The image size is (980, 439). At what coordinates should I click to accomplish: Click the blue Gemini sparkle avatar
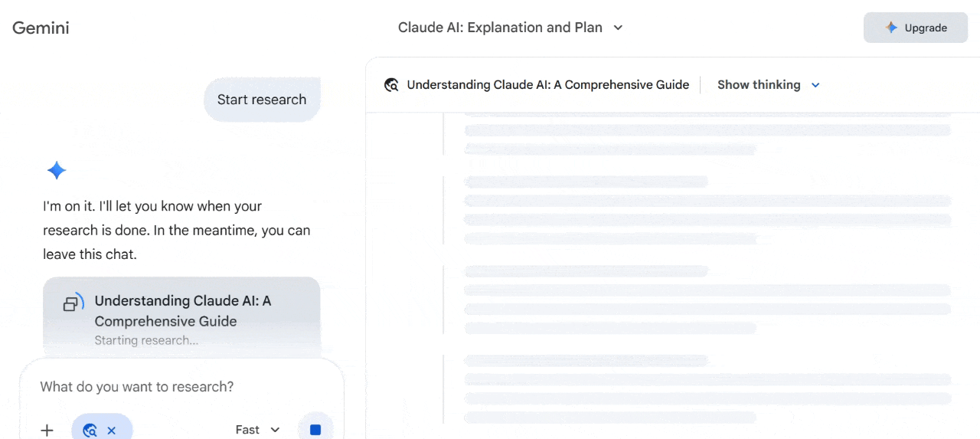click(57, 170)
